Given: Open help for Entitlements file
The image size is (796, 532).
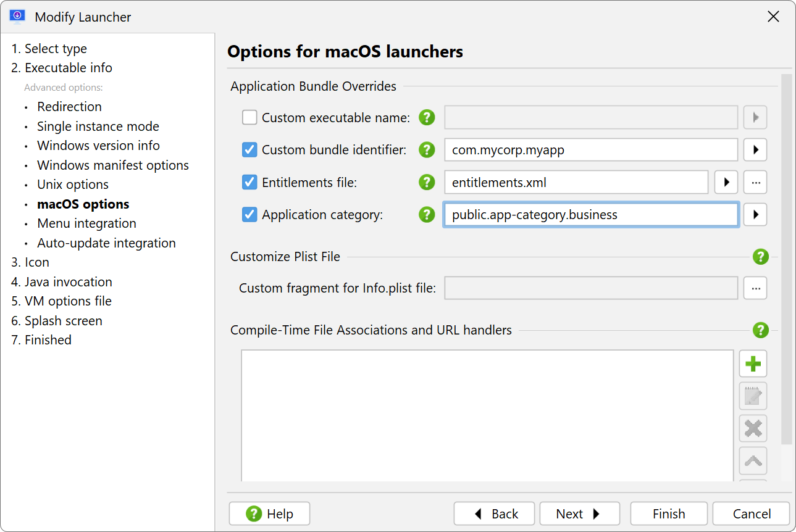Looking at the screenshot, I should tap(427, 182).
